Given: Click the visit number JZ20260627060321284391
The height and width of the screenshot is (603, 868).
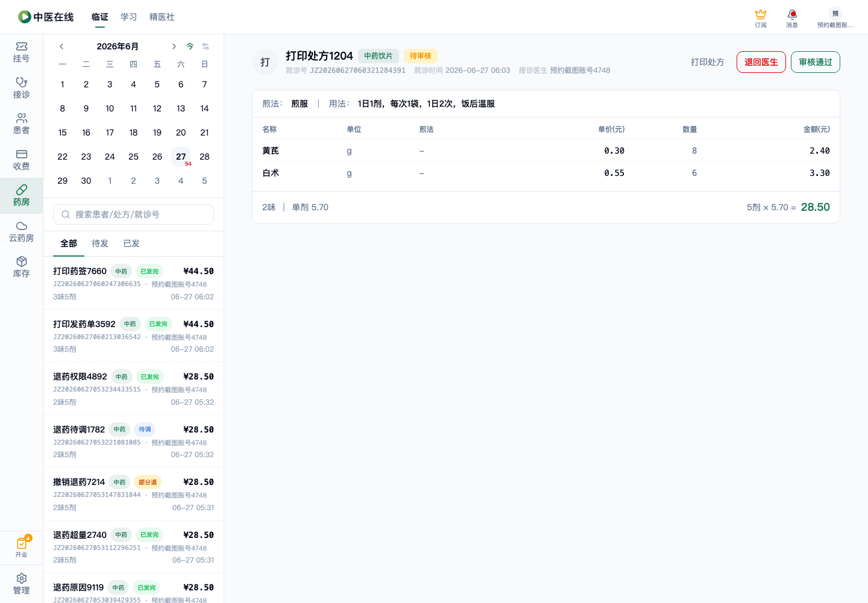Looking at the screenshot, I should click(357, 70).
